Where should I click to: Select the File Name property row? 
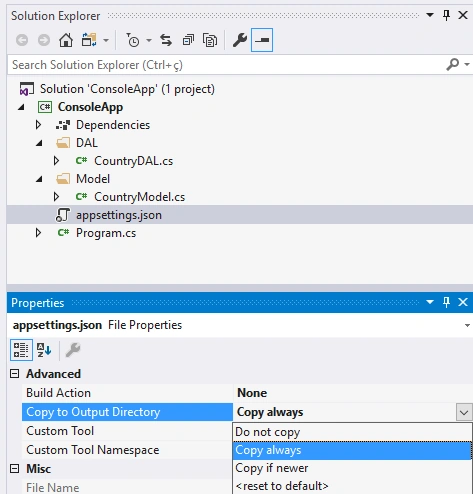pos(127,487)
